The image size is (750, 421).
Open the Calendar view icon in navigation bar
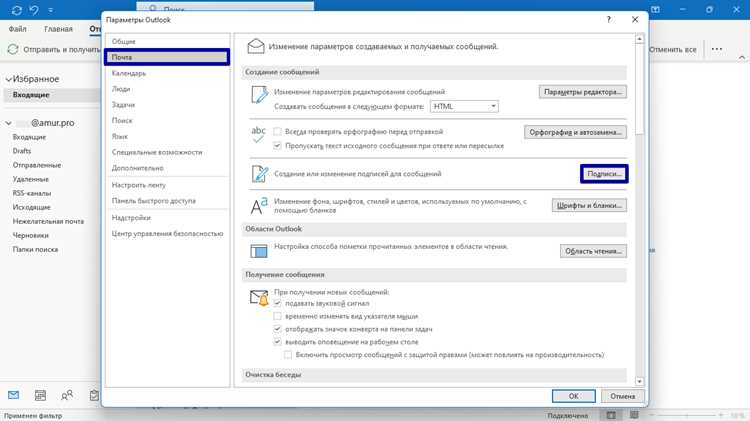pos(40,395)
